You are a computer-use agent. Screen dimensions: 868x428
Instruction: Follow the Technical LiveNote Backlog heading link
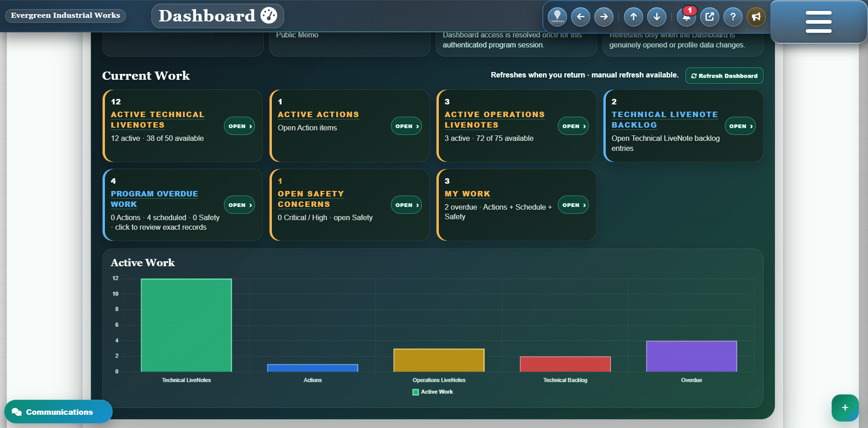665,120
